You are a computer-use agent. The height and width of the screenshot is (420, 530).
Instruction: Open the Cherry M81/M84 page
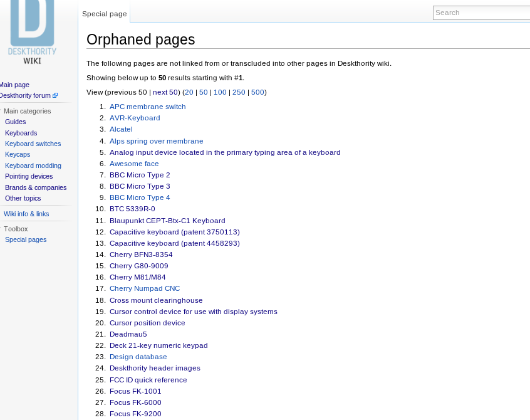coord(138,277)
